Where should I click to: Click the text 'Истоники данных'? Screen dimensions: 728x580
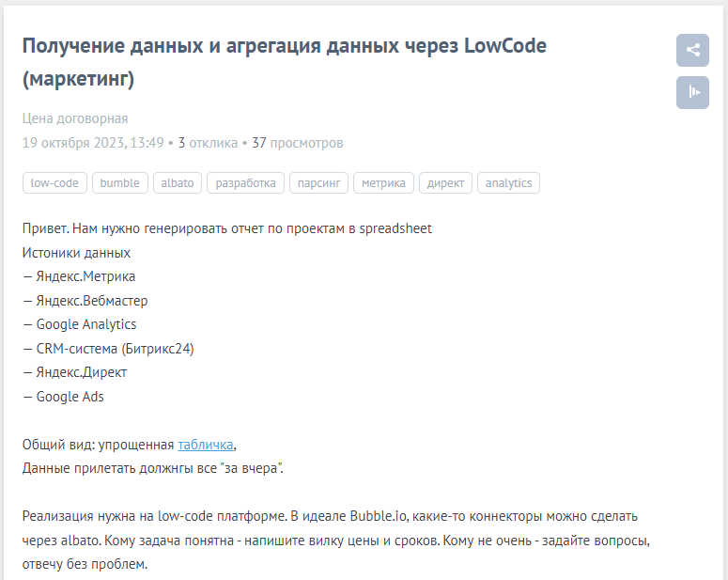[x=77, y=253]
